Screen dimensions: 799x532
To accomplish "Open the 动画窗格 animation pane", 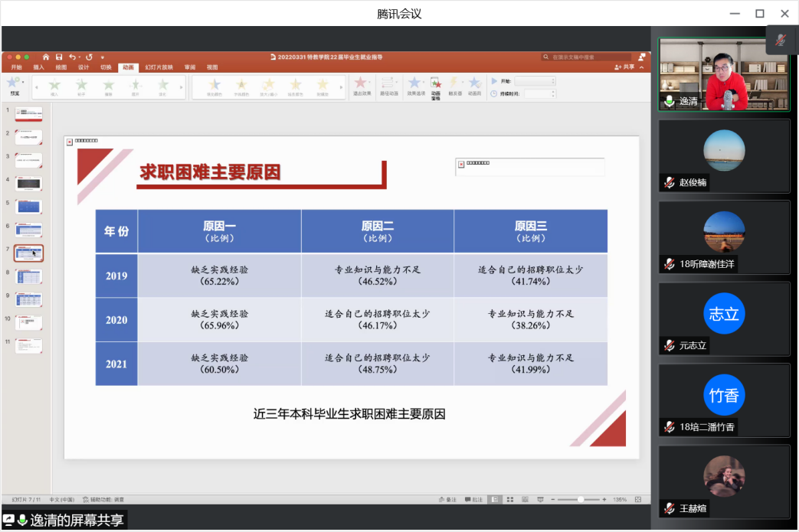I will point(435,84).
